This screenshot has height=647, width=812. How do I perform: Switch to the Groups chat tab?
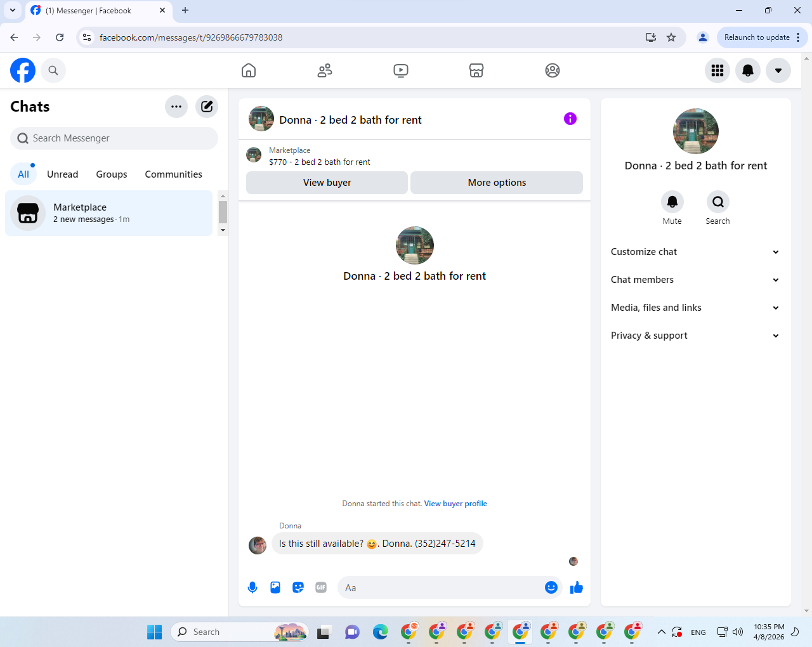tap(112, 174)
